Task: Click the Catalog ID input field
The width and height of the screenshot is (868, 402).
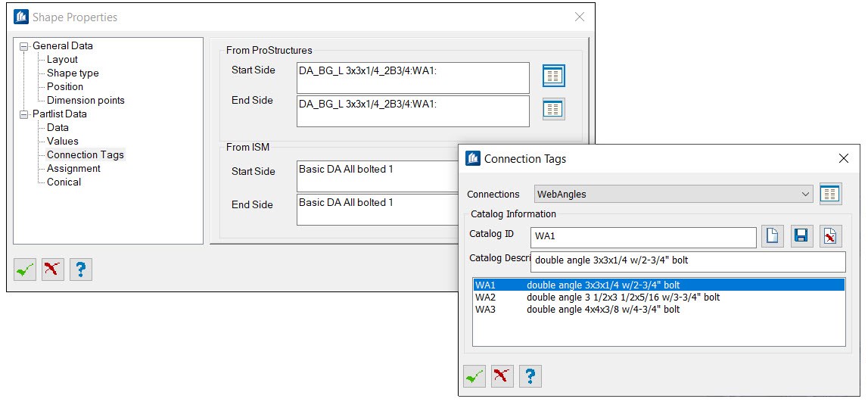Action: 643,237
